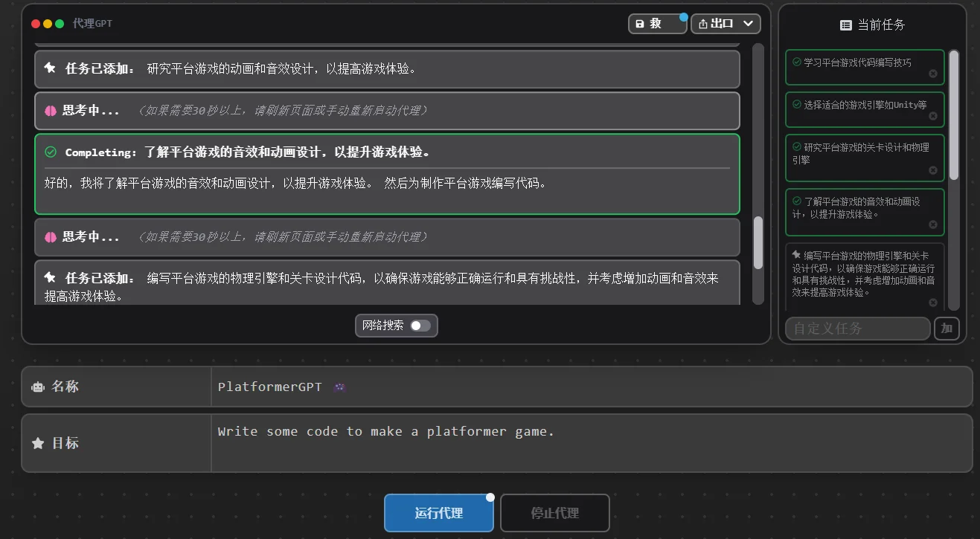Click the 代理GPT window title
The image size is (980, 539).
click(x=93, y=24)
